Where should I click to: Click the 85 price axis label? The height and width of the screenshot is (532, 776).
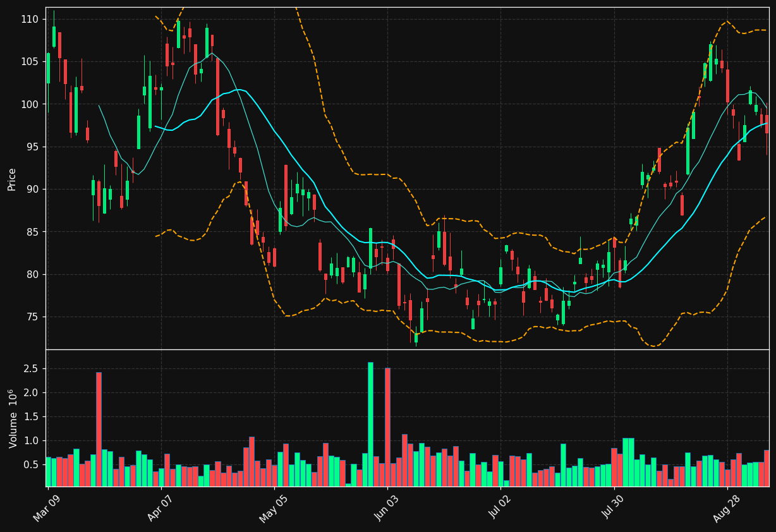coord(32,232)
